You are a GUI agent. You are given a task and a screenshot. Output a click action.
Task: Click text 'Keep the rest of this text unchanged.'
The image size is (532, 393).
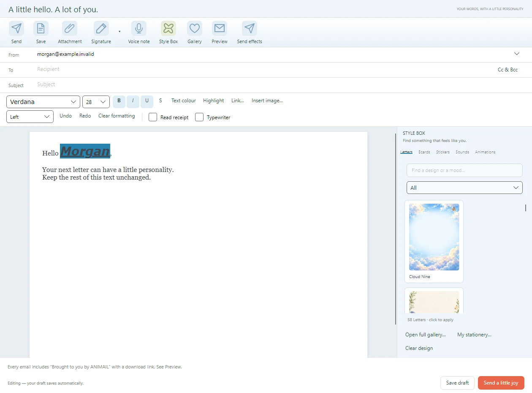(x=96, y=177)
